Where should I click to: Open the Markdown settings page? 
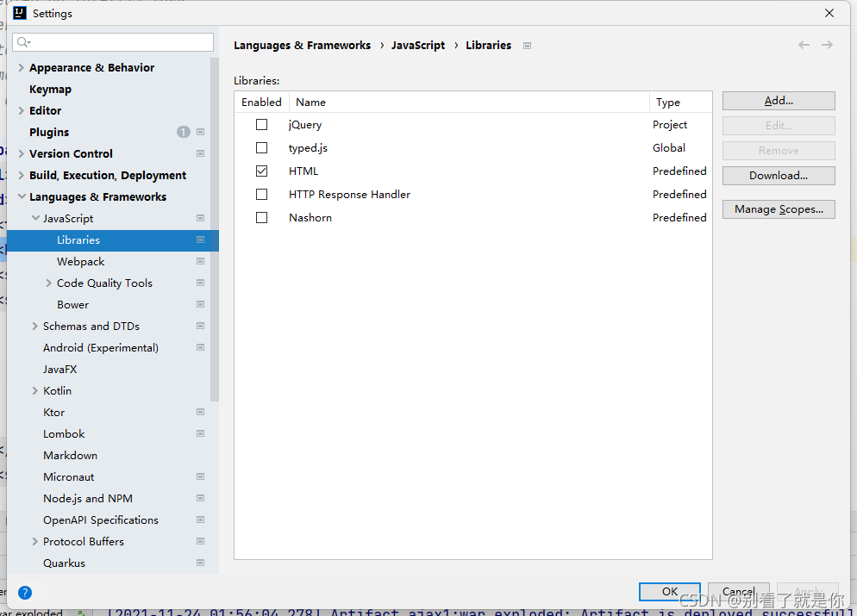point(70,456)
